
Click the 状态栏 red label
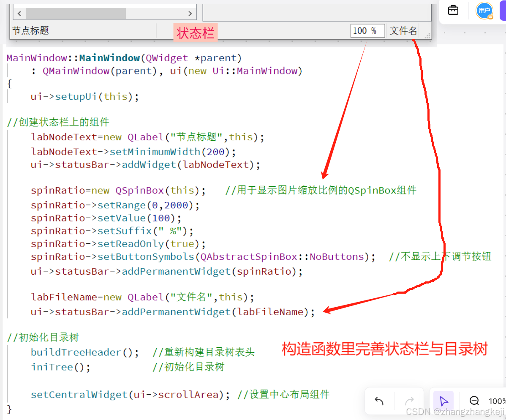pos(196,33)
